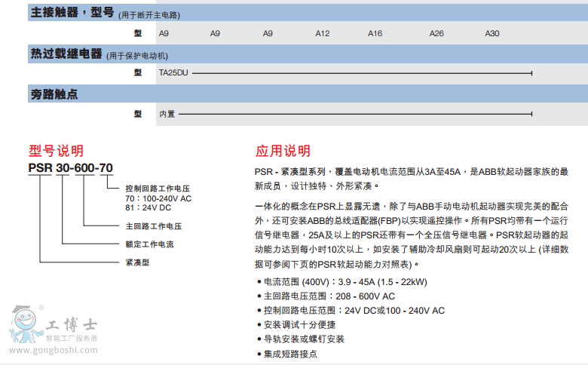
Task: Select the PSR 30-600-70 model code
Action: click(70, 168)
